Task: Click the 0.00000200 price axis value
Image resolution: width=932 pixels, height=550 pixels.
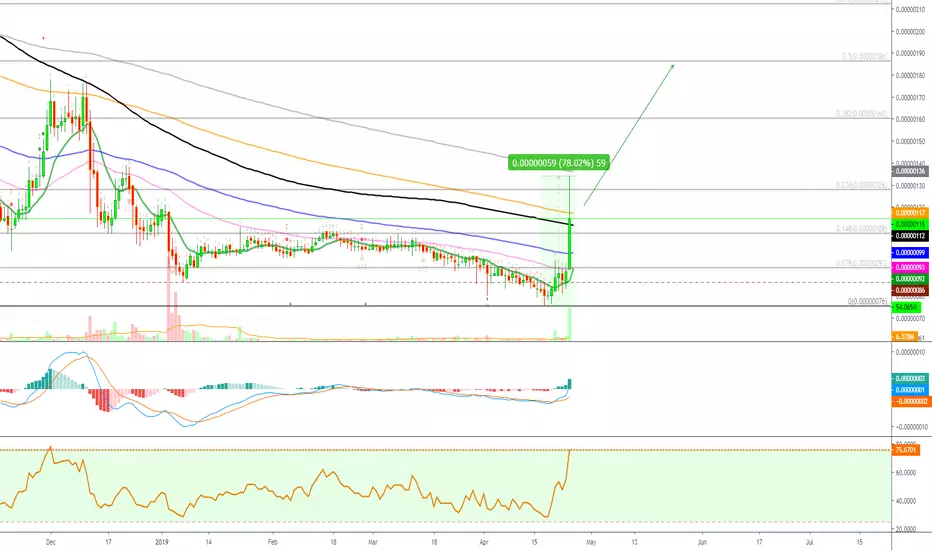Action: point(911,32)
